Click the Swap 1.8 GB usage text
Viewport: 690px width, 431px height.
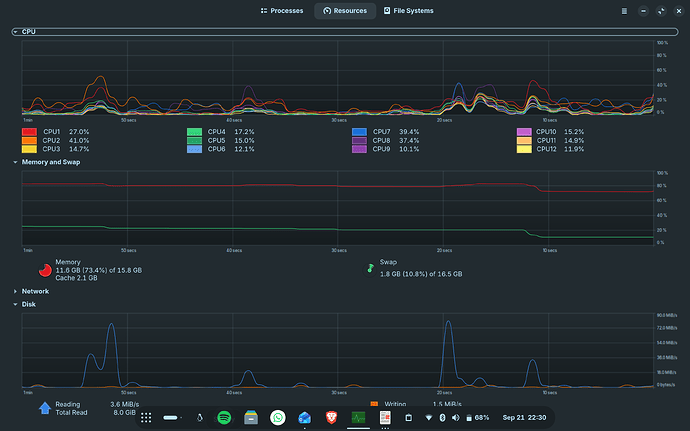pyautogui.click(x=421, y=274)
